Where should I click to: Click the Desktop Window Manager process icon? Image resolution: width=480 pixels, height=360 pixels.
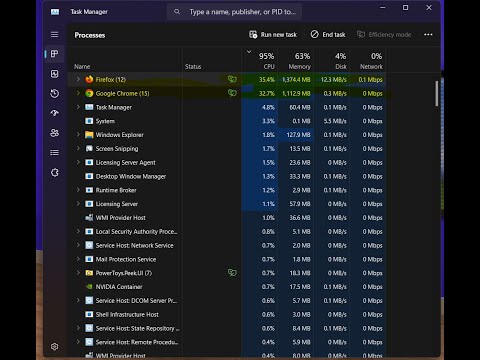(x=89, y=176)
